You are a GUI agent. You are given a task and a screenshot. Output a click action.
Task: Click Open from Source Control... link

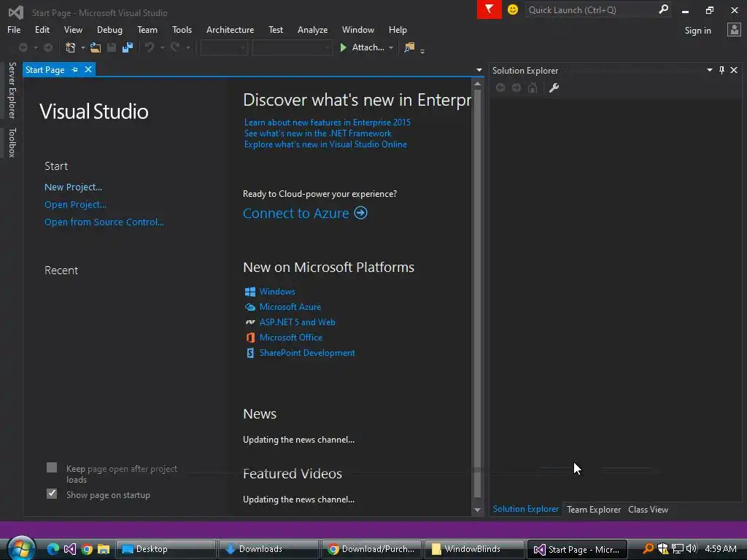pos(104,222)
